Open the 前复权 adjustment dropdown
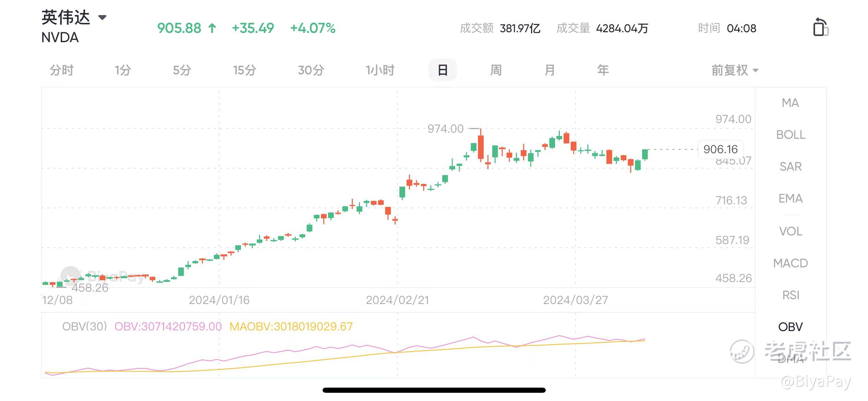Viewport: 868px width, 401px height. (x=735, y=70)
